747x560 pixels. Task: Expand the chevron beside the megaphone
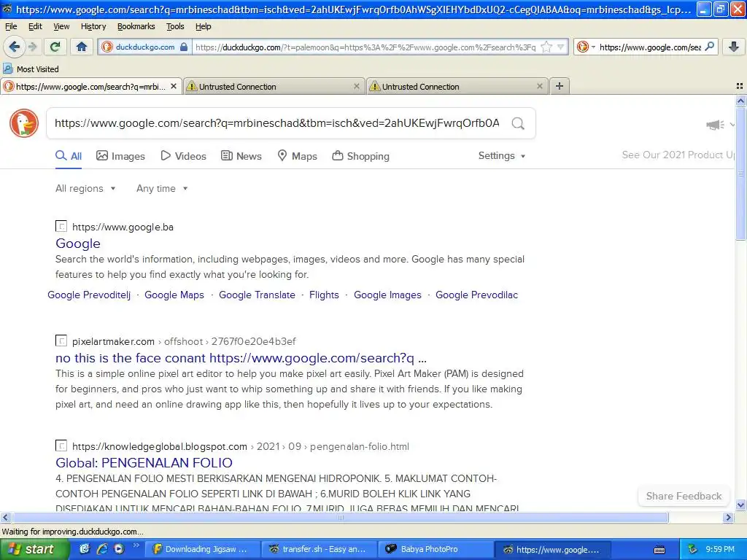click(732, 125)
